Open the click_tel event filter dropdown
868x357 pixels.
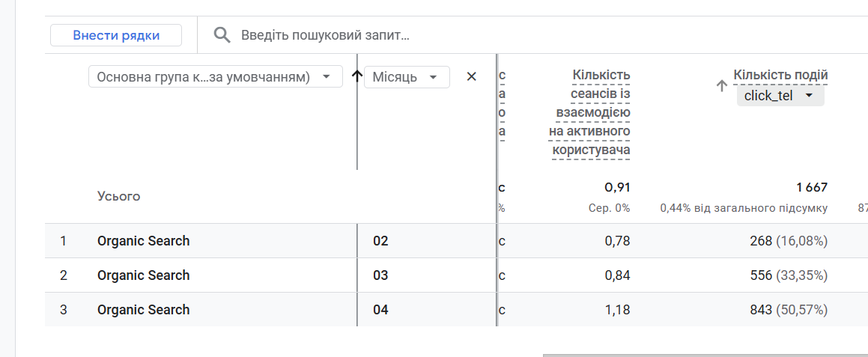coord(780,96)
